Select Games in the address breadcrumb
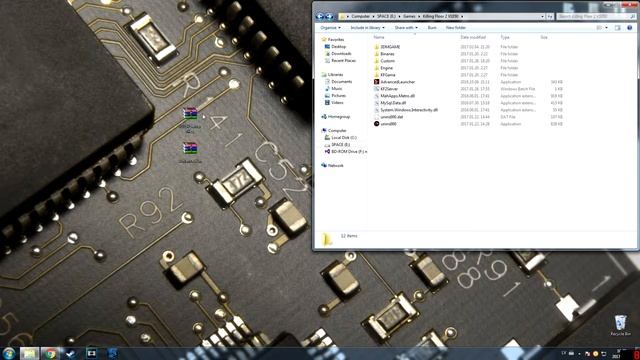The width and height of the screenshot is (640, 360). point(409,16)
